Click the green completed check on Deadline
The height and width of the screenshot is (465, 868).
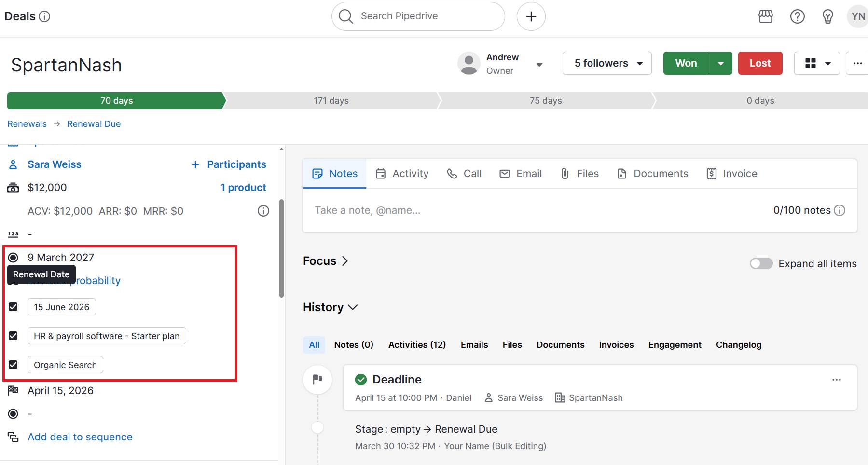pyautogui.click(x=361, y=380)
